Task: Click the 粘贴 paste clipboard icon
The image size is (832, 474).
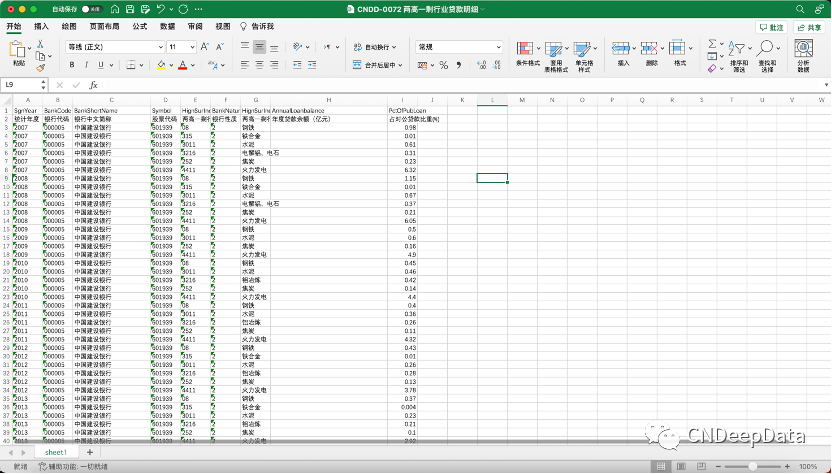Action: click(x=19, y=49)
